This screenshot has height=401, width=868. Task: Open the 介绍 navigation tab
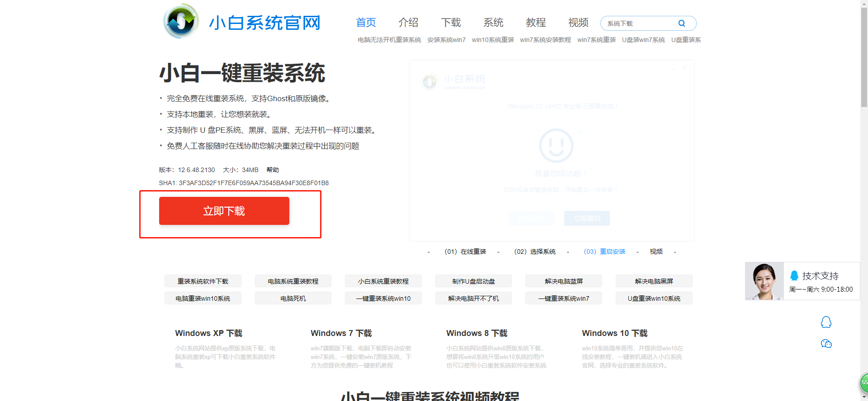[409, 23]
